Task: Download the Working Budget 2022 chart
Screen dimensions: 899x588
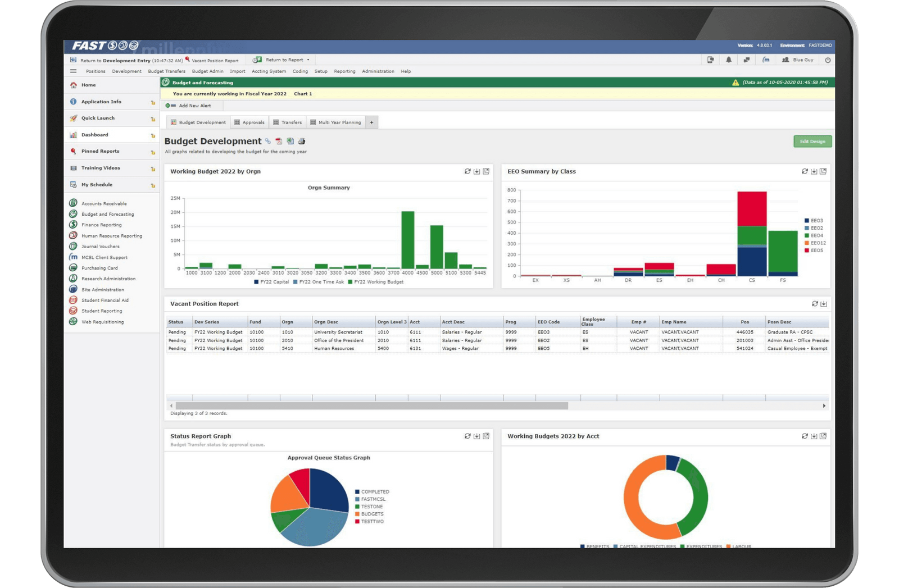Action: tap(476, 172)
